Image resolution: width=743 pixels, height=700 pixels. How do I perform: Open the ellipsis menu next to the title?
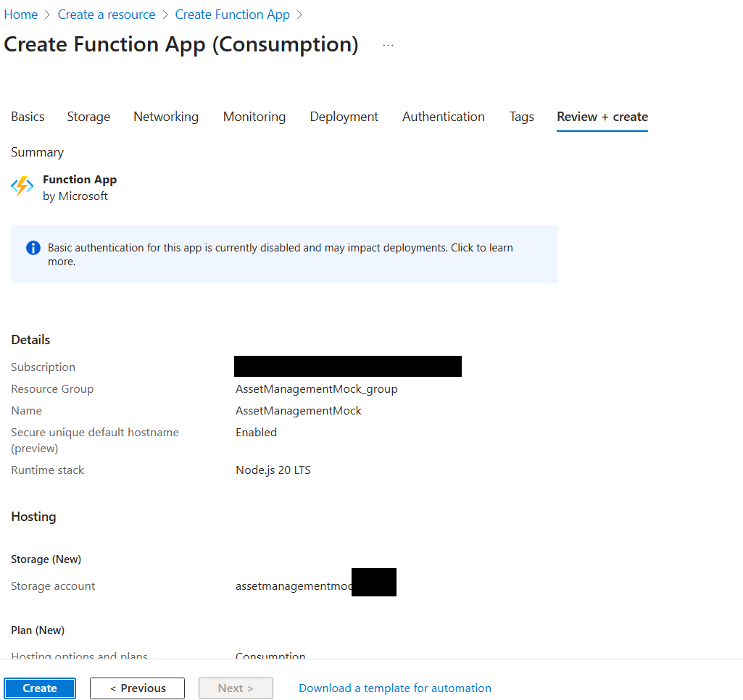tap(388, 44)
